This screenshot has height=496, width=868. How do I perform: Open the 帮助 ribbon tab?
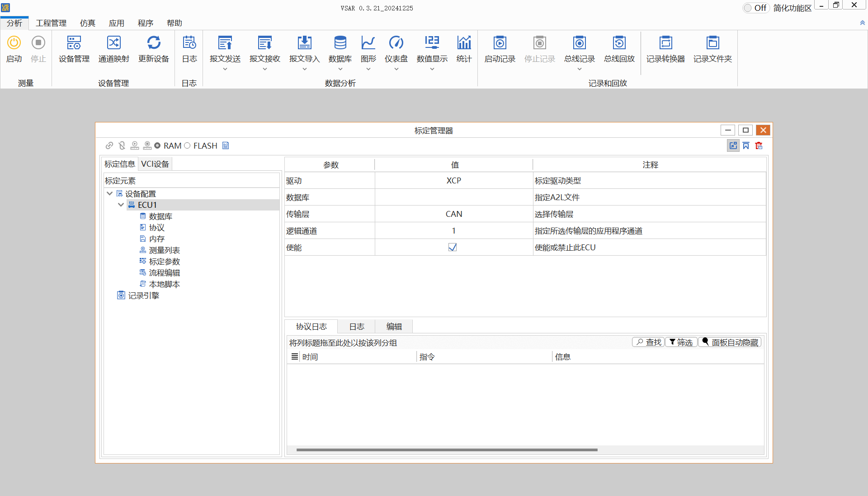coord(175,23)
